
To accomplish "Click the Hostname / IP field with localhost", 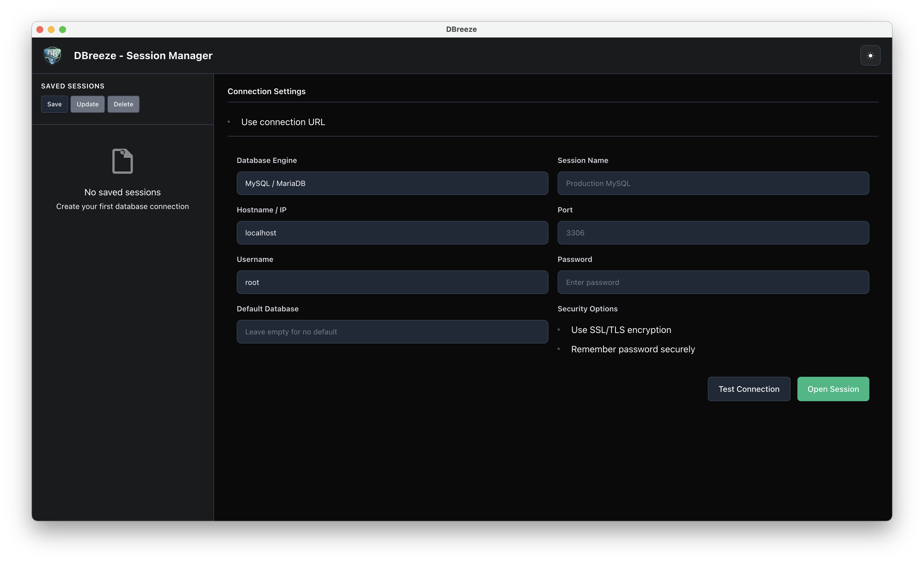I will pos(392,233).
